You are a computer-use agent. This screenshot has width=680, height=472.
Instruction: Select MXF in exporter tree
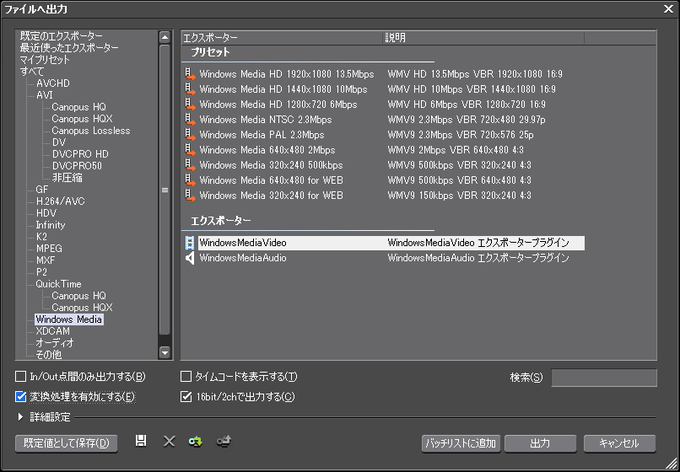coord(46,260)
